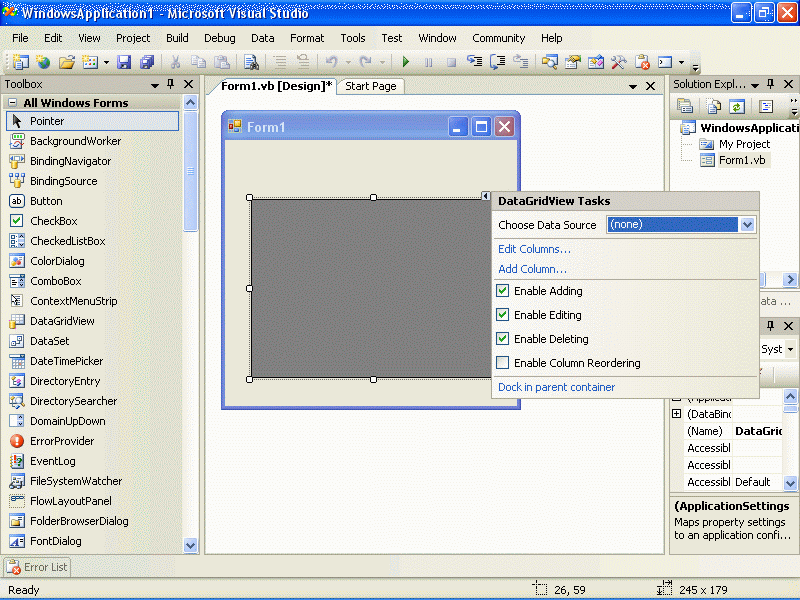Switch to the Start Page tab
Screen dimensions: 800x600
(371, 86)
